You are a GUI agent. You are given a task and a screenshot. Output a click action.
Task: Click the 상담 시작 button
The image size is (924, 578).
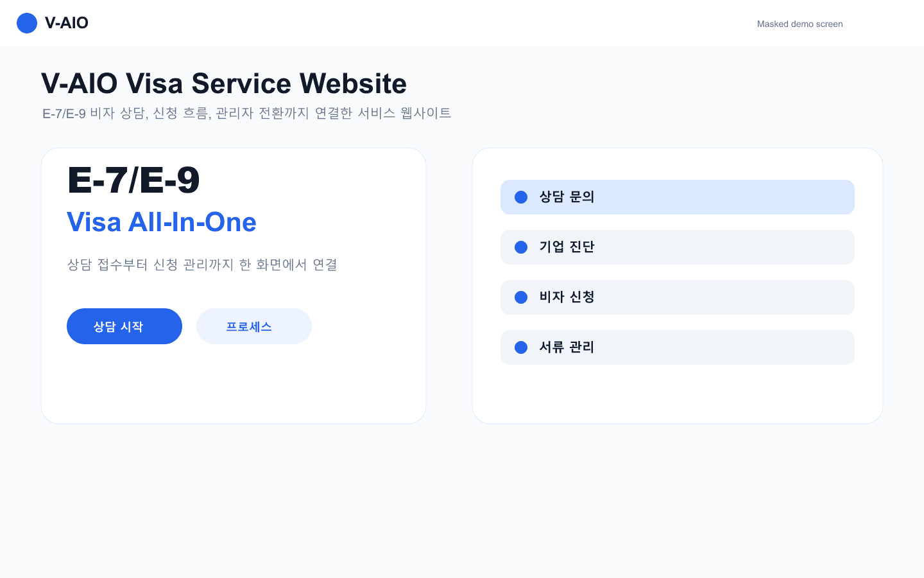tap(124, 326)
